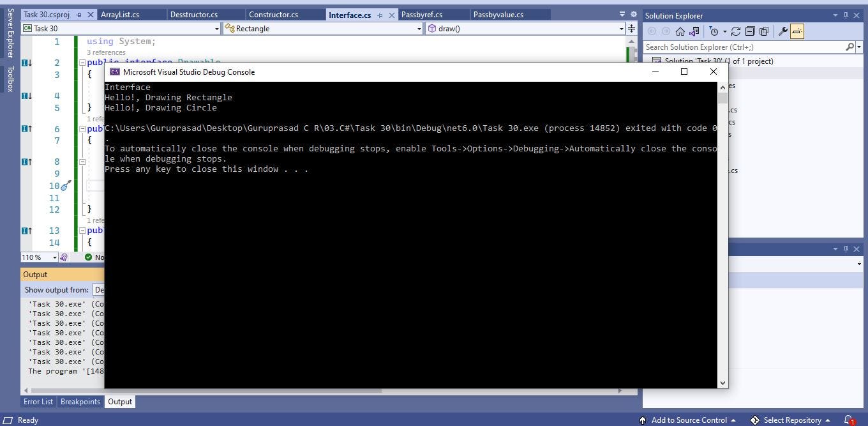Open the Show output from dropdown

[99, 290]
